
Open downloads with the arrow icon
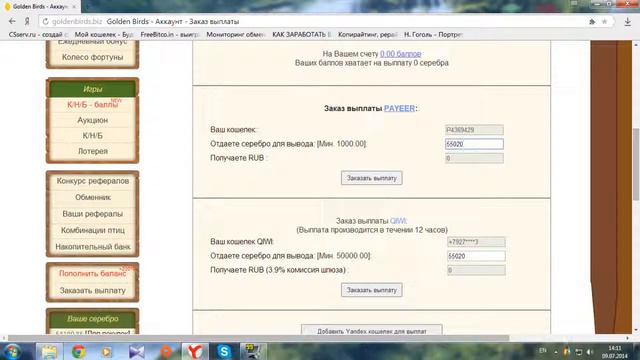[628, 21]
